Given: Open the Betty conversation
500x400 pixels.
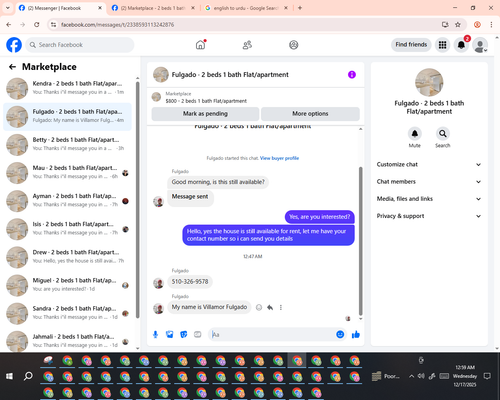Looking at the screenshot, I should pyautogui.click(x=67, y=145).
